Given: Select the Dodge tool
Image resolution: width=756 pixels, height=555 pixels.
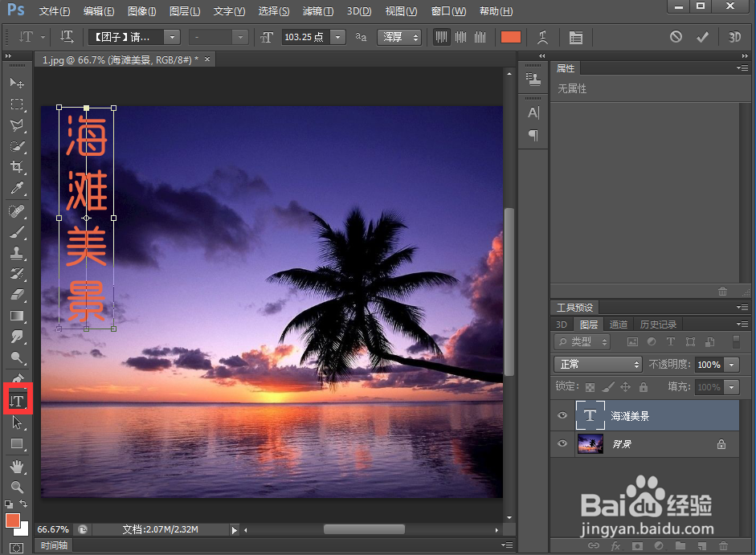Looking at the screenshot, I should (17, 357).
